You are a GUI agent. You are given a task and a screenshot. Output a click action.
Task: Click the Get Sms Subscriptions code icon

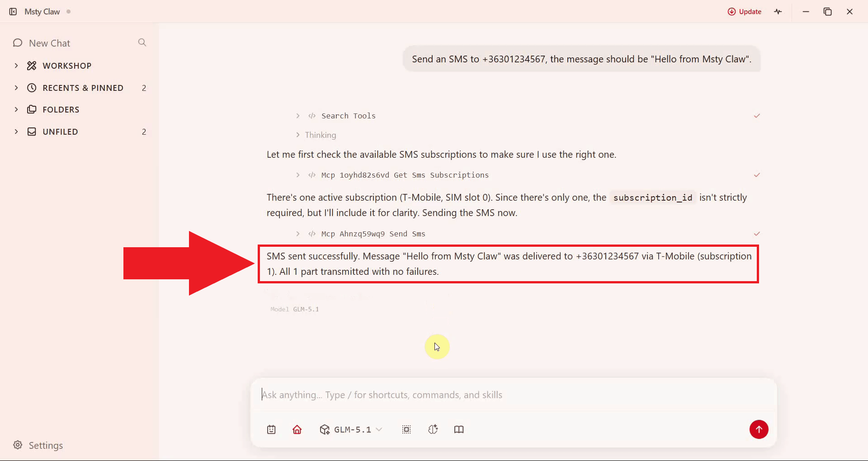pos(312,175)
